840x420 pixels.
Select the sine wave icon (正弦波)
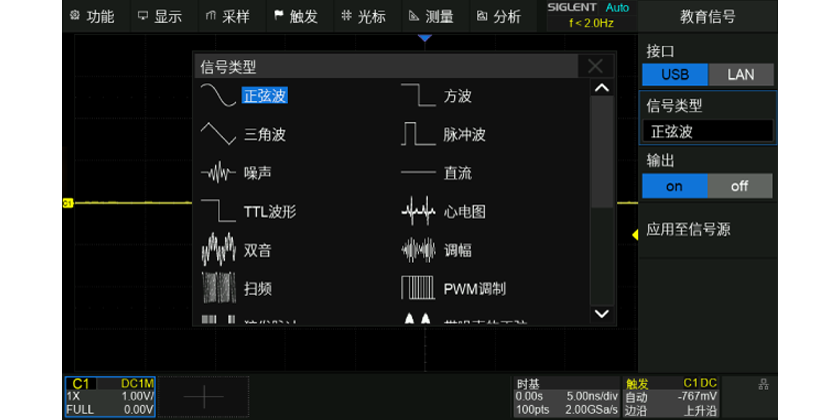(x=218, y=96)
